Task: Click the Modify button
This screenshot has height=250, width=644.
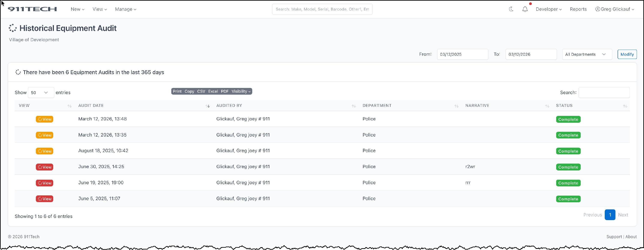Action: pos(627,54)
